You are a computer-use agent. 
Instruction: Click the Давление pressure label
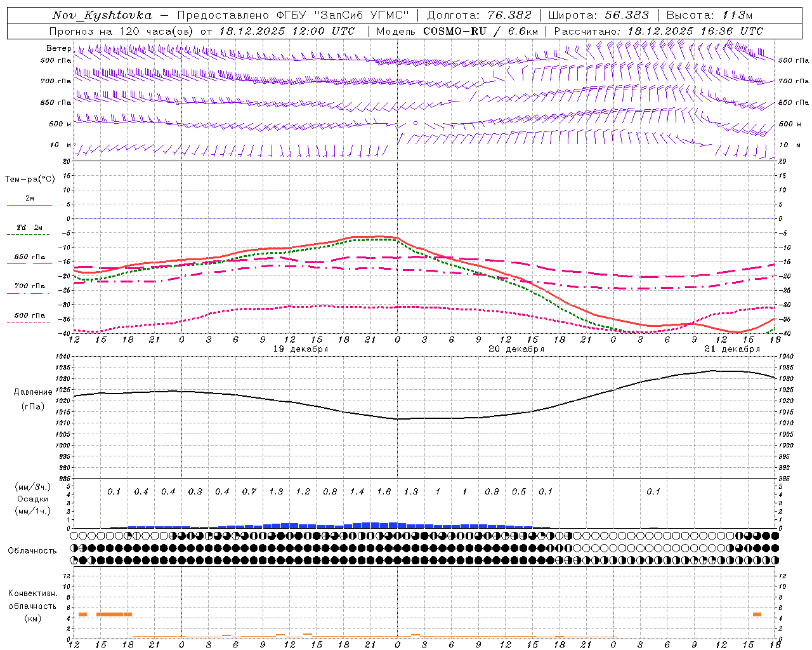33,392
